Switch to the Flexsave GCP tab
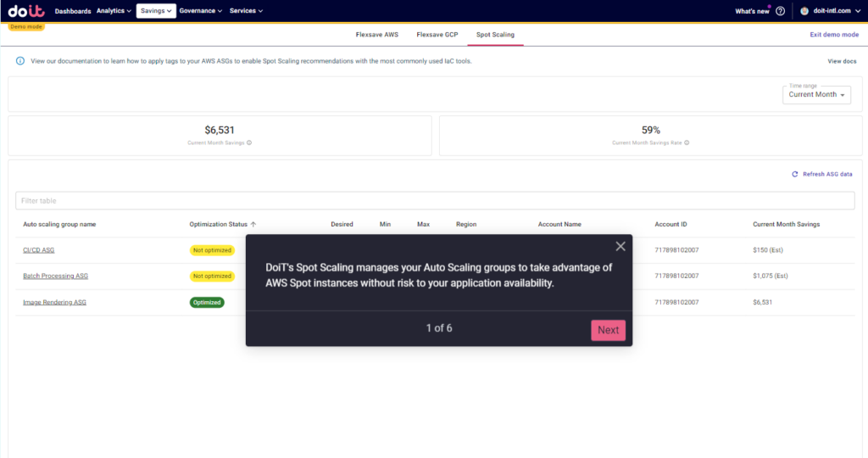This screenshot has height=458, width=868. click(x=437, y=35)
